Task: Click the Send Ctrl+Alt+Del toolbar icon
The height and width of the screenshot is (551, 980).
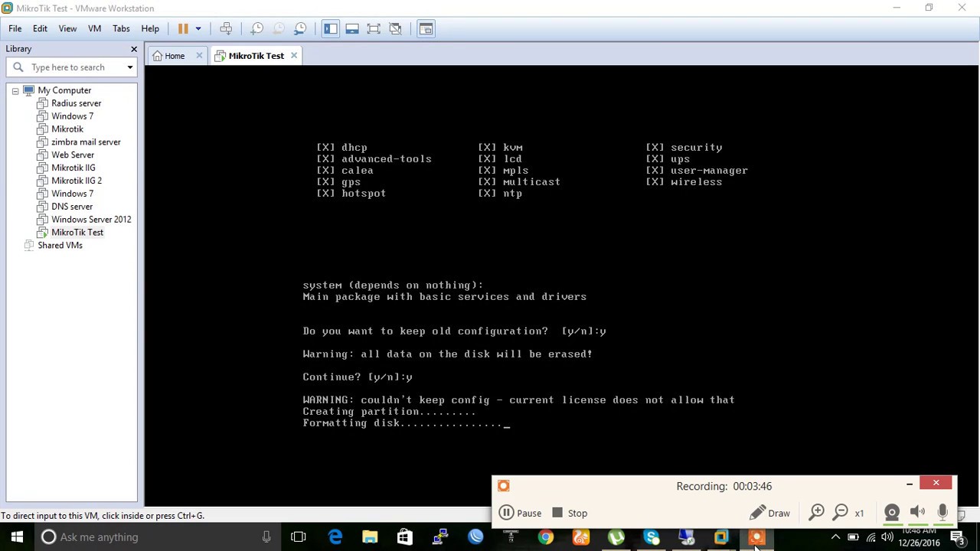Action: 226,29
